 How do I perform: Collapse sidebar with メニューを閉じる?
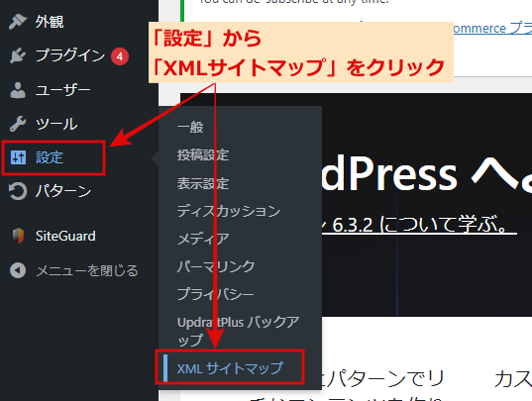(x=87, y=270)
